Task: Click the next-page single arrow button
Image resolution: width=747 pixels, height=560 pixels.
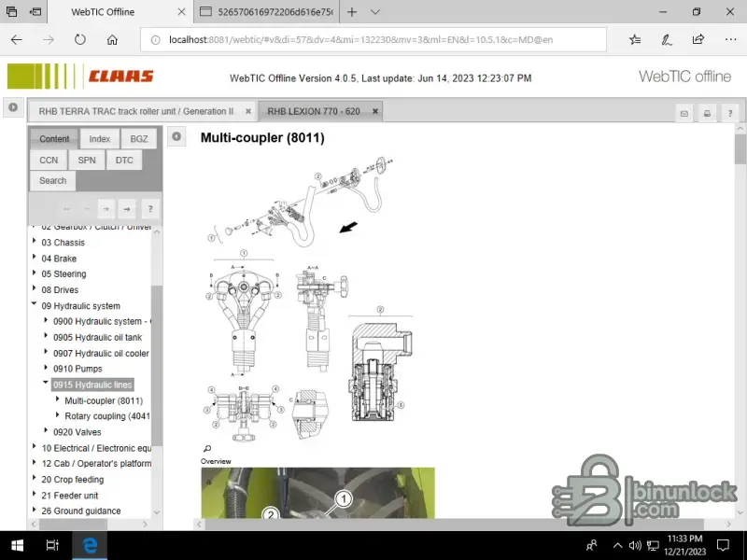Action: coord(106,209)
